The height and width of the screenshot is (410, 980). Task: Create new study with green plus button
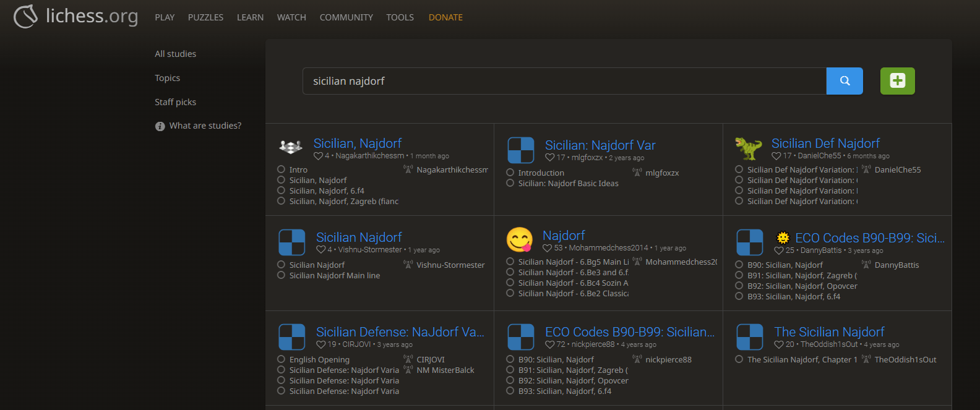tap(897, 81)
